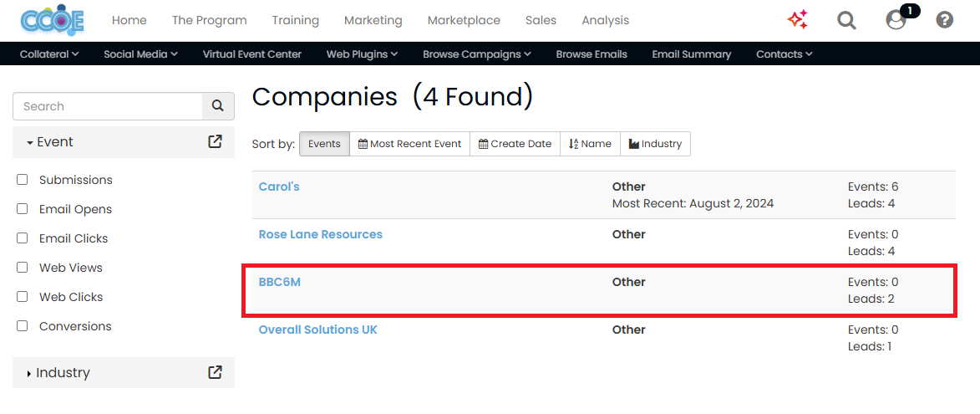
Task: Check the Submissions checkbox
Action: [x=23, y=180]
